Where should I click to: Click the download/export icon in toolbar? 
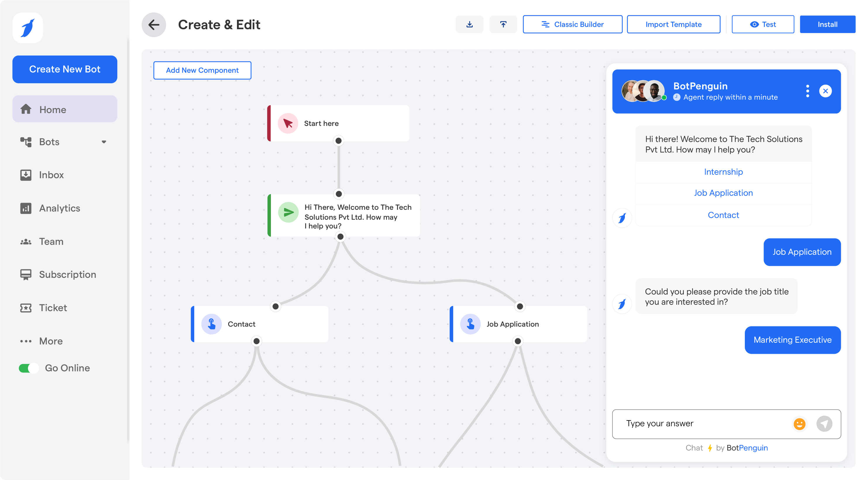(470, 24)
